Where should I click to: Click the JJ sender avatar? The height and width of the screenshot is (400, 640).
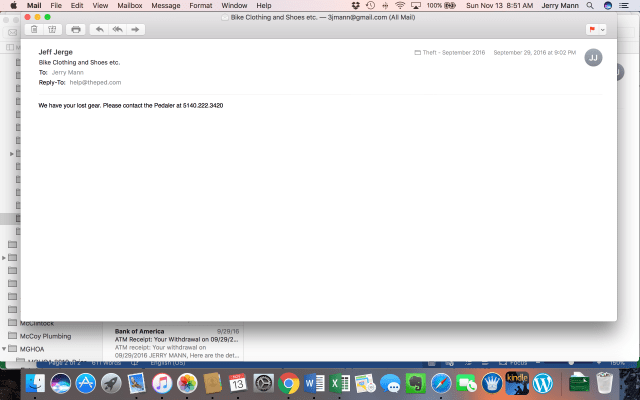coord(593,58)
